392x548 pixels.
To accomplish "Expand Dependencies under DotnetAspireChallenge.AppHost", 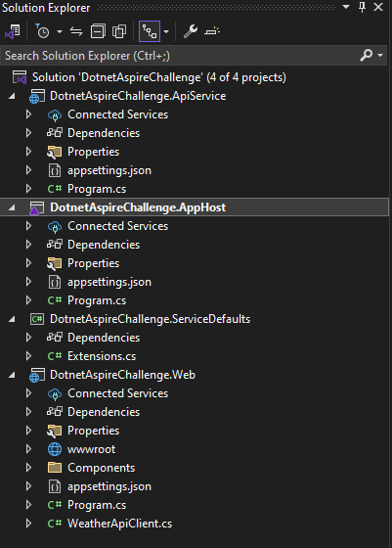I will pyautogui.click(x=28, y=245).
